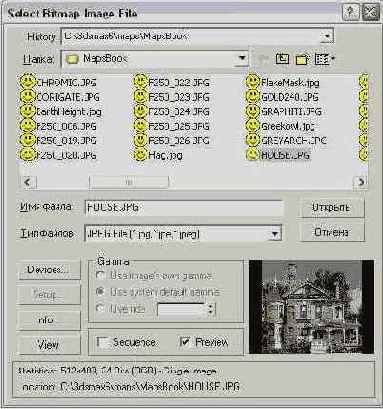Expand the History path dropdown
383x409 pixels.
pos(327,36)
